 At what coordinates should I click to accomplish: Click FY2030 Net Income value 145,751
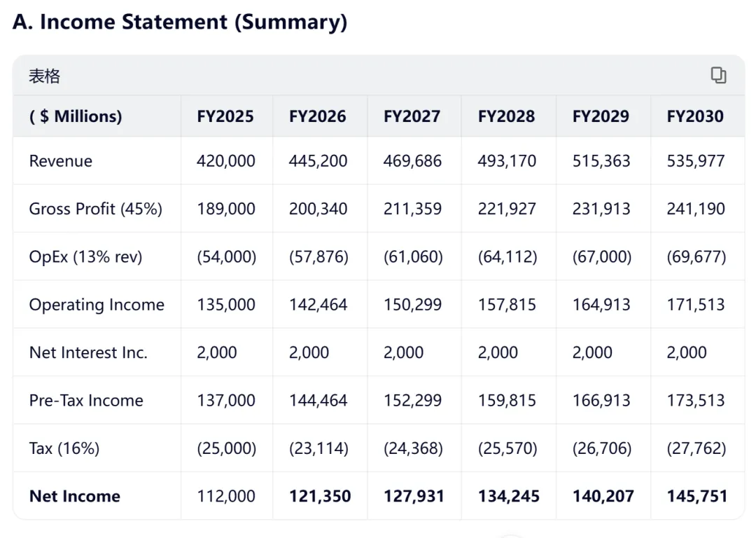pos(697,496)
